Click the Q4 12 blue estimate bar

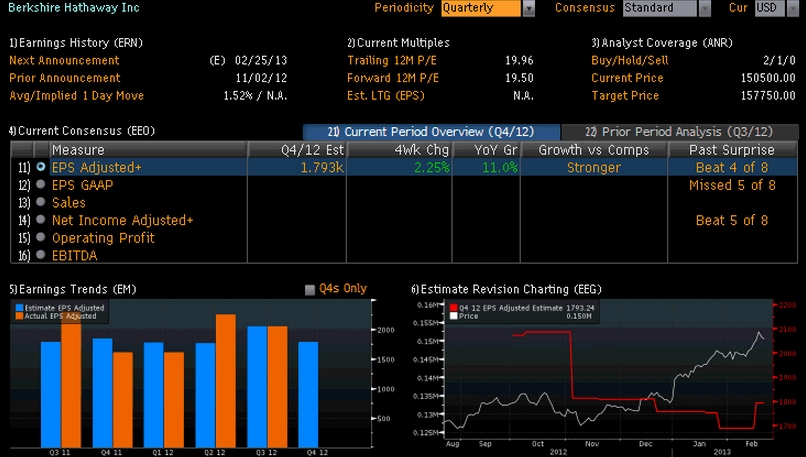pos(308,394)
